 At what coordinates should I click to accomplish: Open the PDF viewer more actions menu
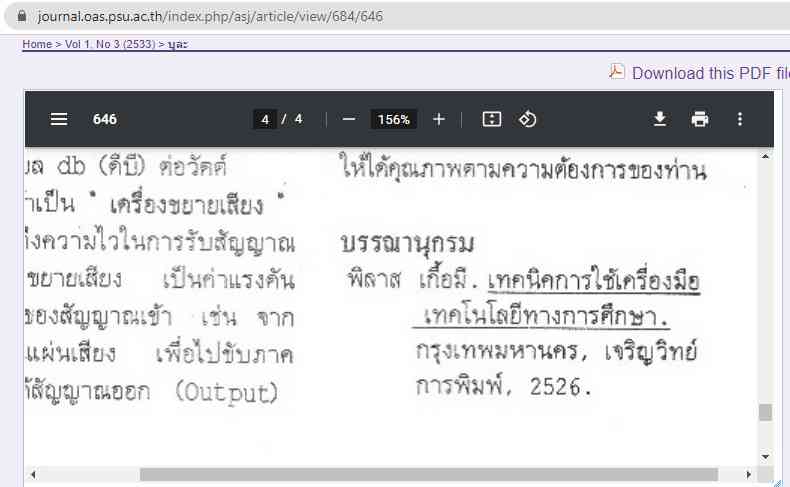click(740, 119)
